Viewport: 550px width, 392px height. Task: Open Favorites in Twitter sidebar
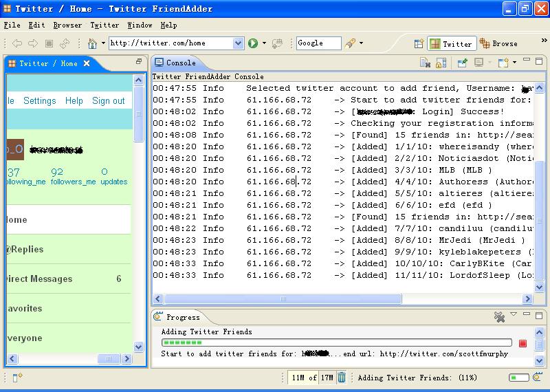coord(68,309)
